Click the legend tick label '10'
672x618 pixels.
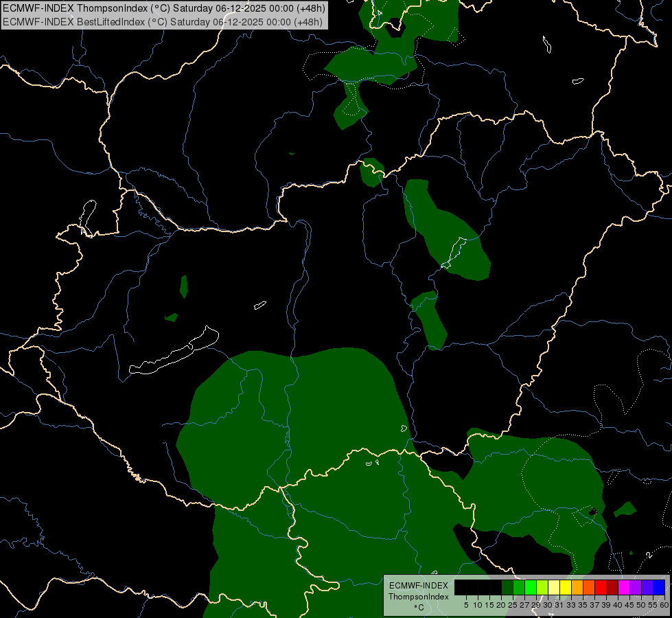[x=478, y=605]
